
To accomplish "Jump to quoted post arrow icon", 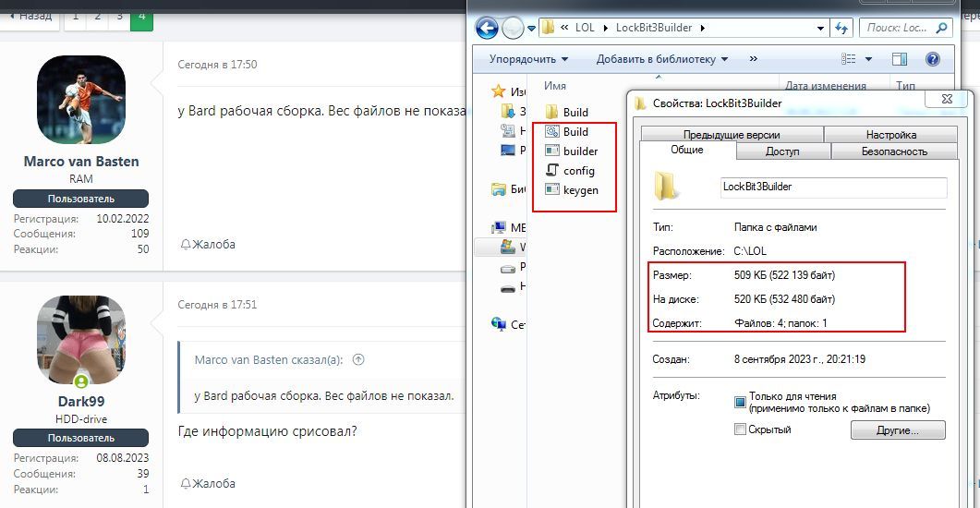I will click(x=358, y=359).
